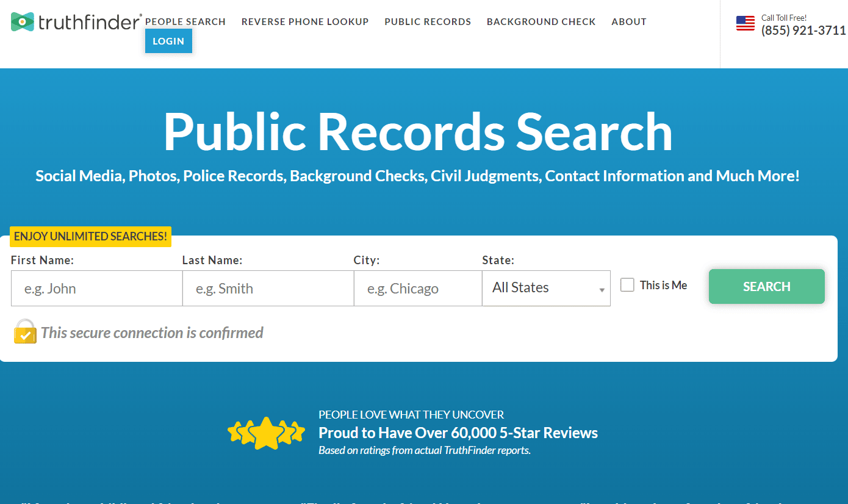The height and width of the screenshot is (504, 848).
Task: Open the Public Records page
Action: coord(428,21)
